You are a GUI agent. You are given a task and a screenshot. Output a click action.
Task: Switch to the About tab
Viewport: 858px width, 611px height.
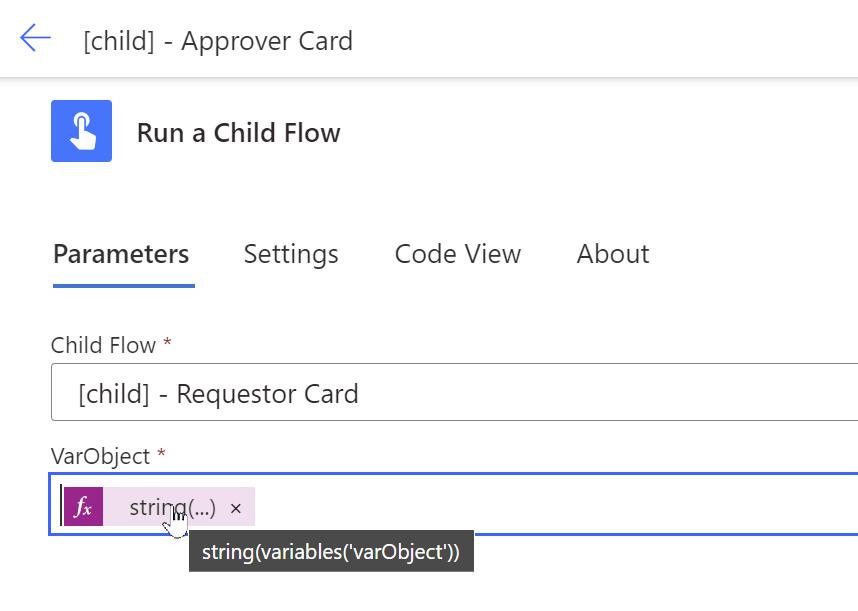pyautogui.click(x=612, y=254)
